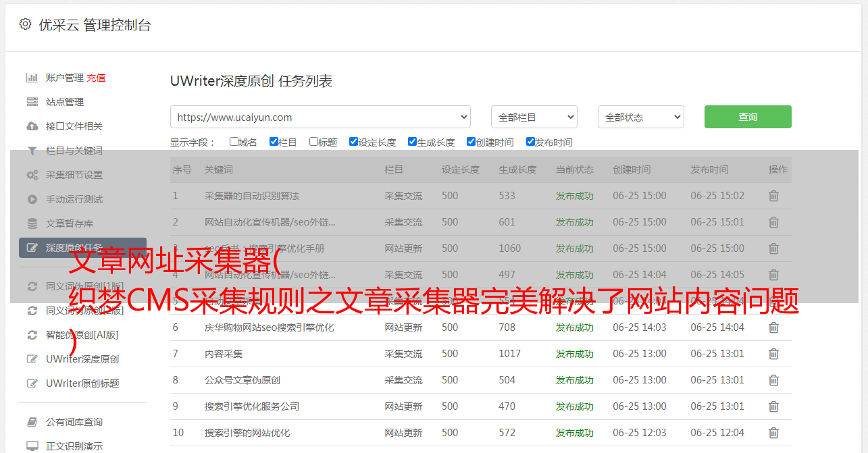The image size is (868, 453).
Task: Click the settings gear icon beside 优采云 title
Action: click(25, 24)
